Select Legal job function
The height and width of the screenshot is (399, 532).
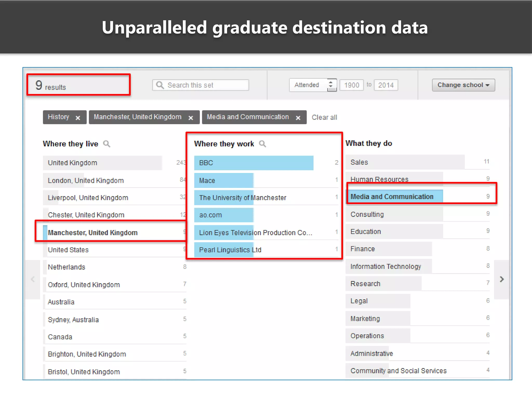tap(417, 301)
